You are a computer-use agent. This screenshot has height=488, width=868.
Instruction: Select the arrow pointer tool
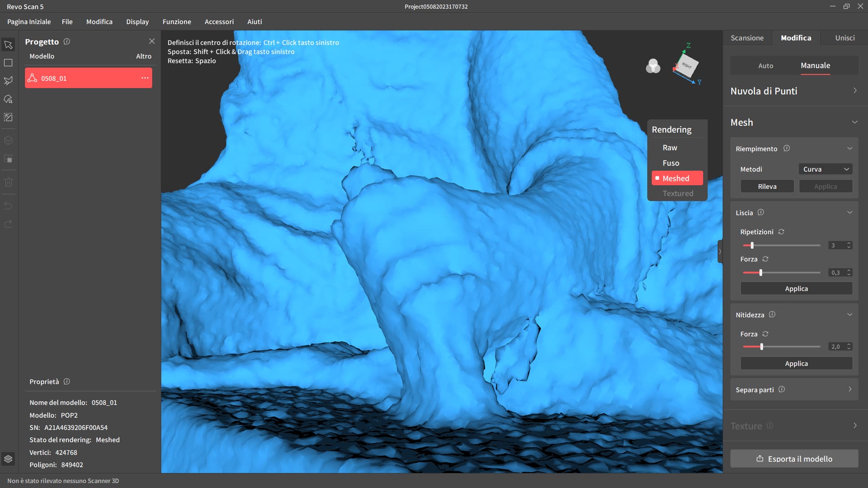tap(8, 45)
